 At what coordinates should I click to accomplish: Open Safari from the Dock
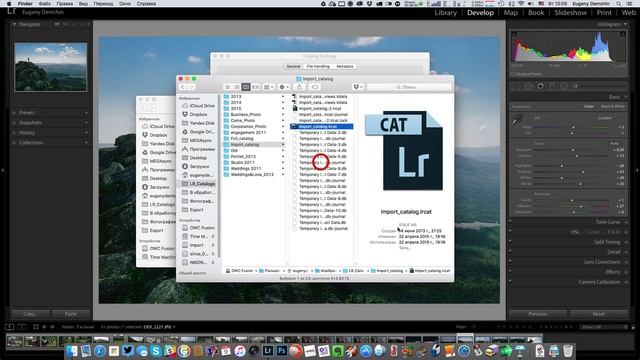pos(100,351)
